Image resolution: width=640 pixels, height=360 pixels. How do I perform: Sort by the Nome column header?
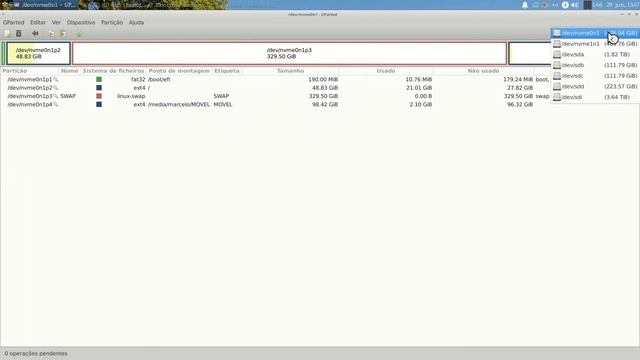(69, 71)
